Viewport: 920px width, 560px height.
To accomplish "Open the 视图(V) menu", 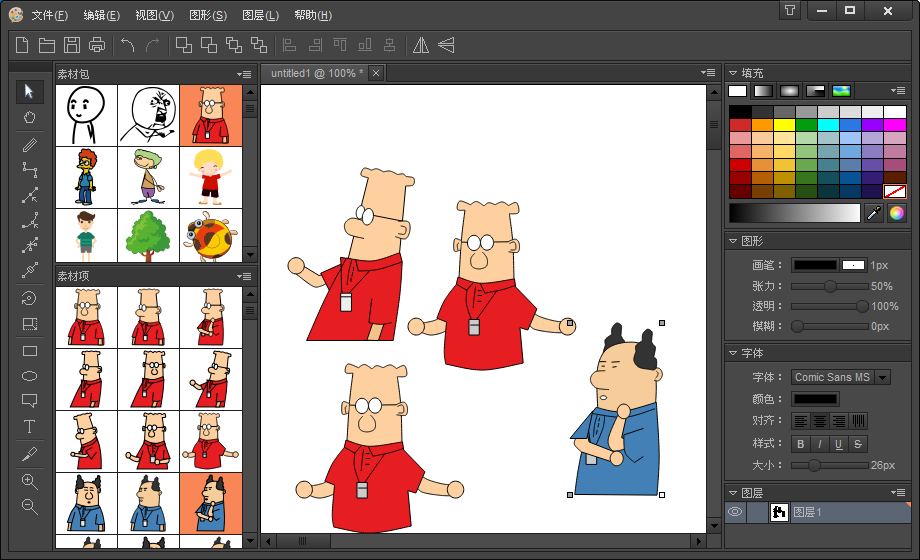I will pyautogui.click(x=154, y=15).
